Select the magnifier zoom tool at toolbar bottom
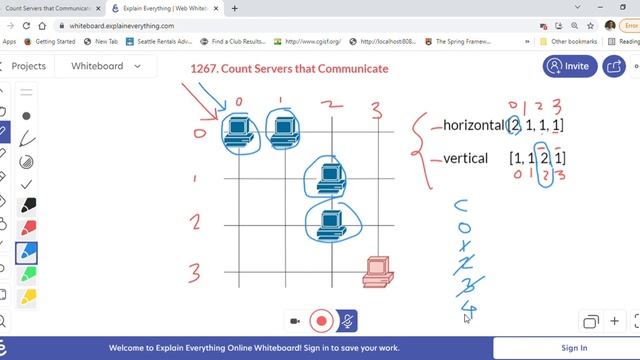 point(2,321)
